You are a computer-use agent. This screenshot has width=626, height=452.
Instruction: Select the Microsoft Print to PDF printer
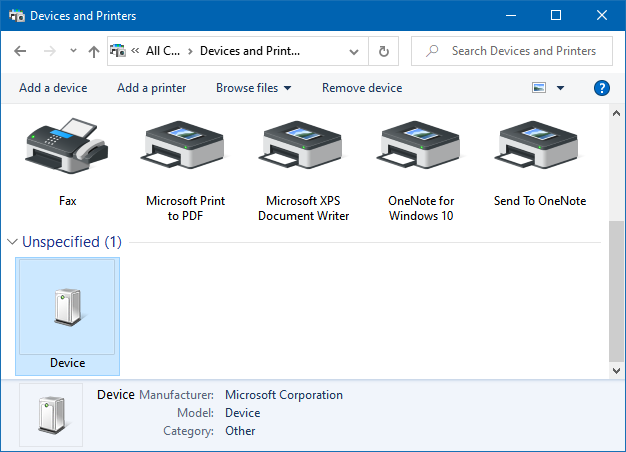[185, 146]
